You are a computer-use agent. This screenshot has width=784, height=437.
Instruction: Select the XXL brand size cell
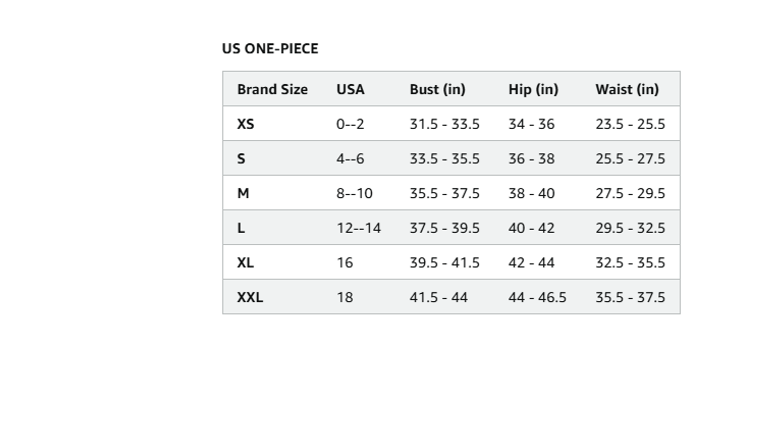tap(250, 298)
